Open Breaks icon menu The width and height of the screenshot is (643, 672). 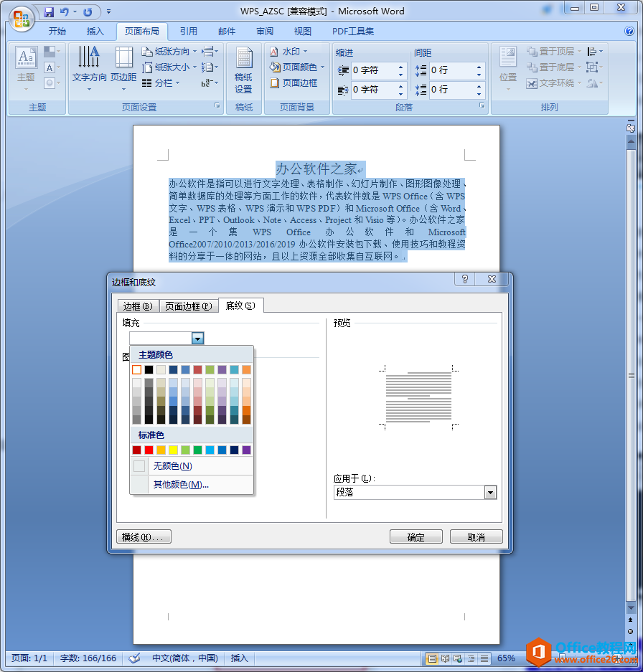click(x=210, y=52)
